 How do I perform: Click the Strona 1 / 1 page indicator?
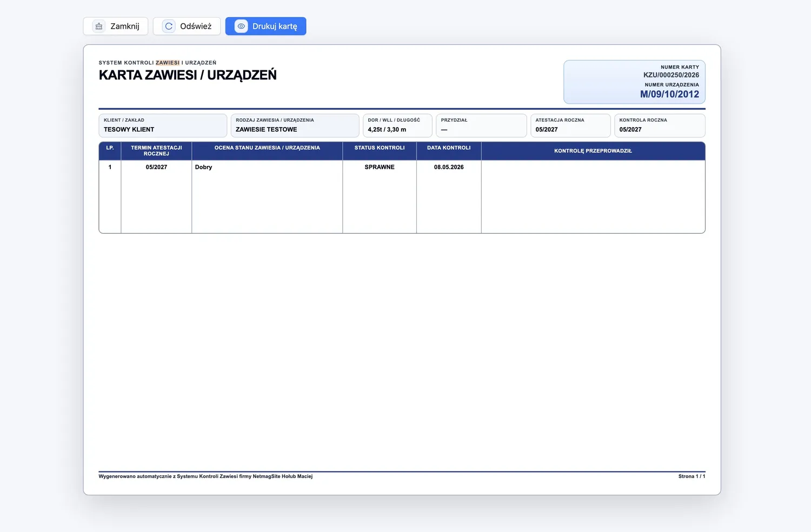click(692, 476)
